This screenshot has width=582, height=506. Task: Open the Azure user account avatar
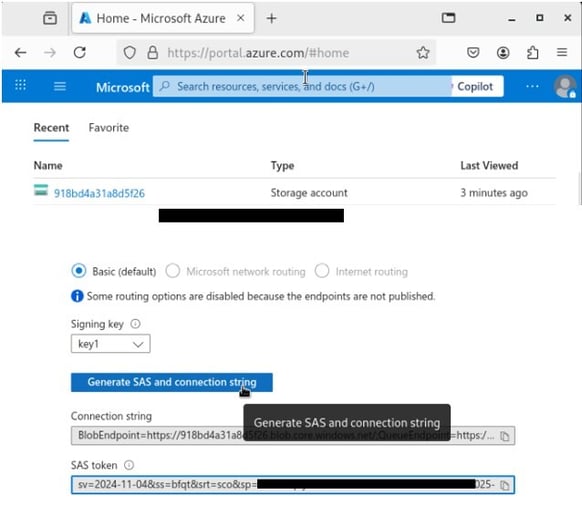[565, 86]
